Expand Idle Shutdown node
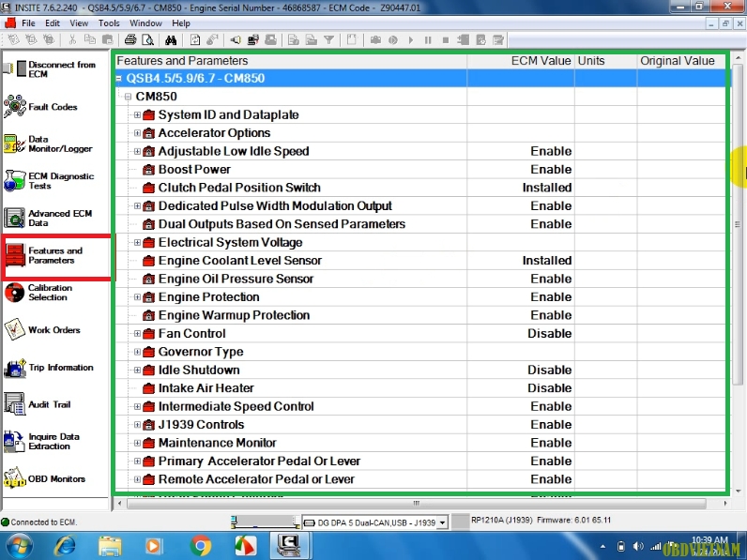 click(x=137, y=370)
